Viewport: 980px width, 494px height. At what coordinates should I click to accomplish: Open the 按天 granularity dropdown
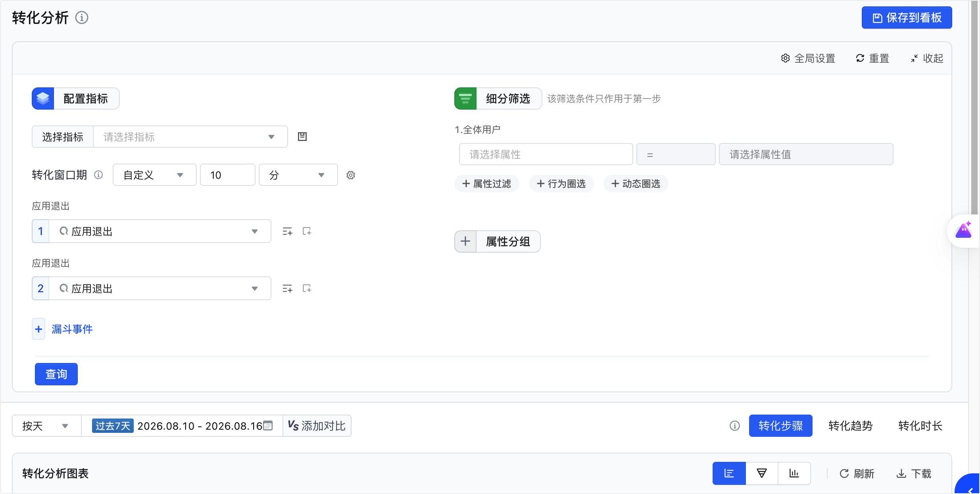47,426
